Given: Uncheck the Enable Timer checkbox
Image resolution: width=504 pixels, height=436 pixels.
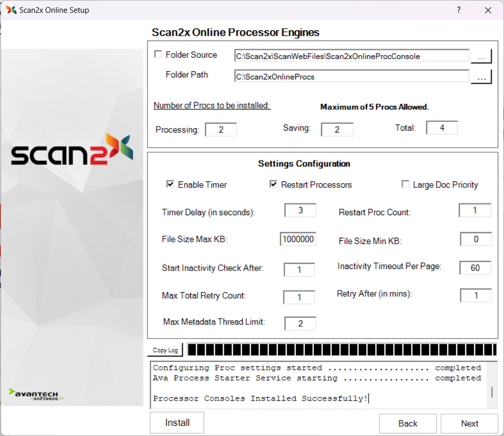Looking at the screenshot, I should click(170, 184).
